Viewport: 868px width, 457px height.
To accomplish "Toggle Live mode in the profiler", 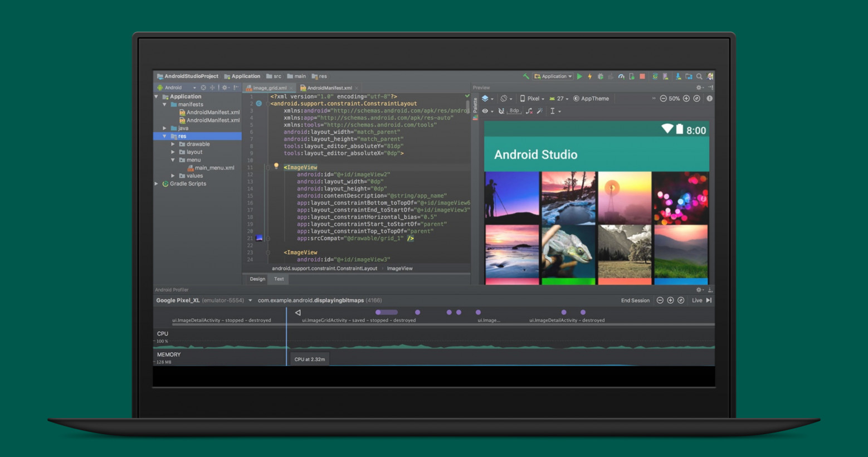I will (697, 300).
